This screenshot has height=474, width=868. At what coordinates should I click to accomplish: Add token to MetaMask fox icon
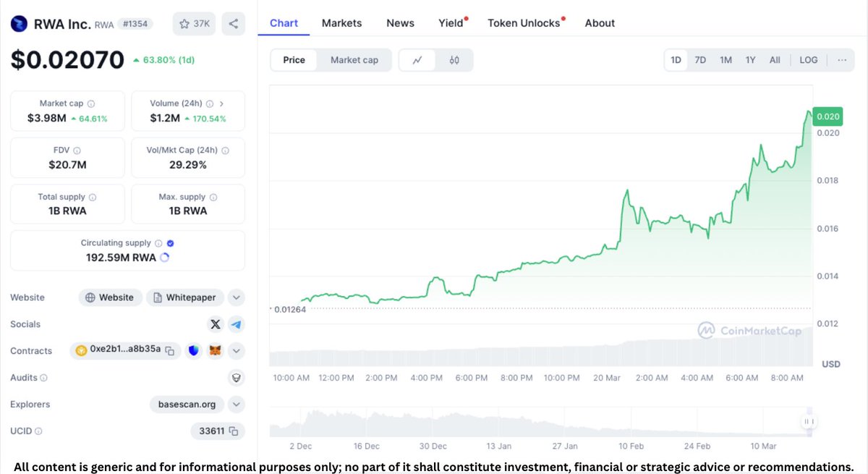(x=215, y=351)
